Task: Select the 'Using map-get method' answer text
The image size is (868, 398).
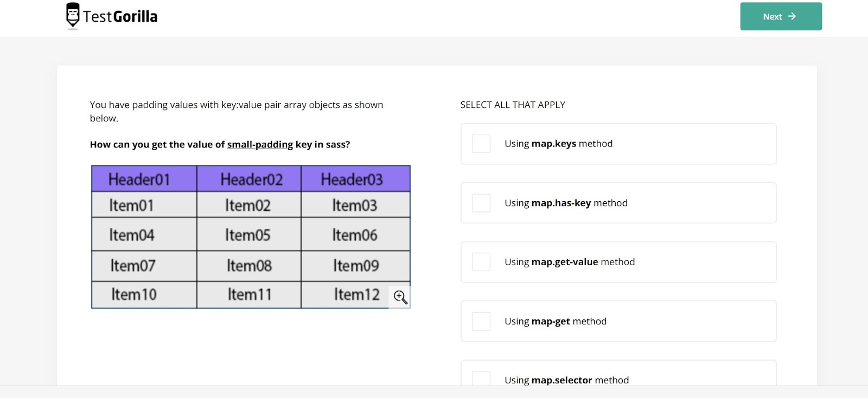Action: pos(555,321)
